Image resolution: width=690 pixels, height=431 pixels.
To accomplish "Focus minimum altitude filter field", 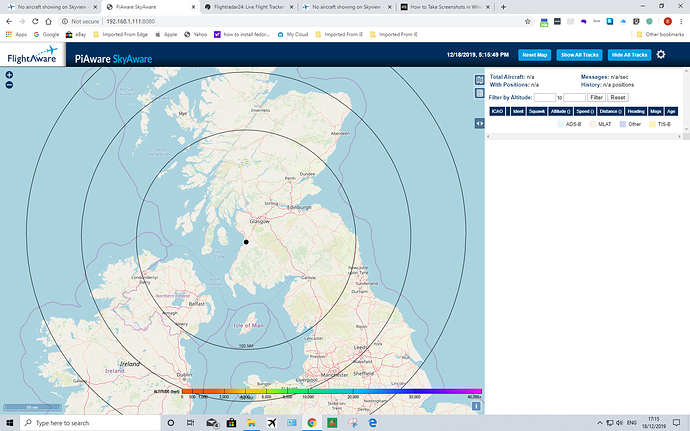I will pos(545,98).
